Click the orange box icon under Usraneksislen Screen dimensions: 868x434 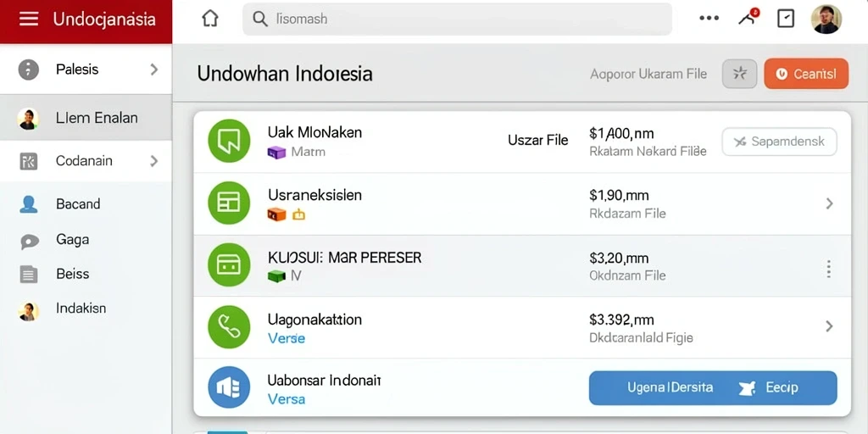pyautogui.click(x=276, y=214)
